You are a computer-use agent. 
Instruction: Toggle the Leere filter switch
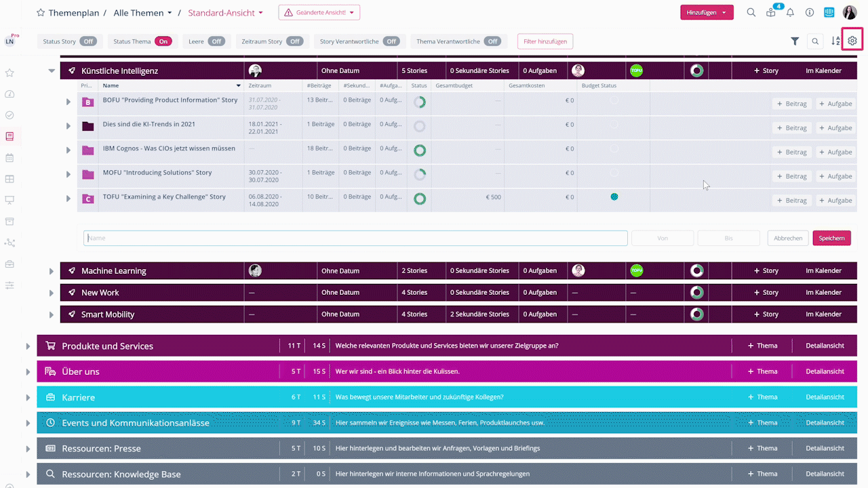[x=216, y=41]
